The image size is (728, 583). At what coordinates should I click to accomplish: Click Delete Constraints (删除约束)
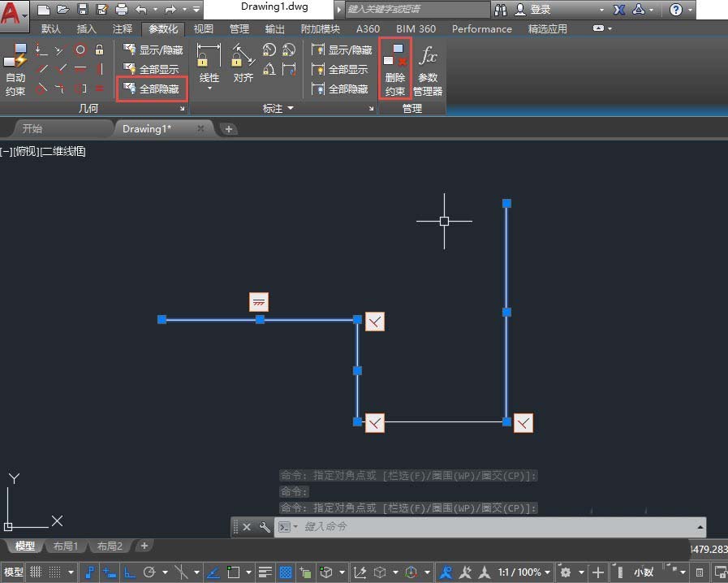pyautogui.click(x=395, y=69)
